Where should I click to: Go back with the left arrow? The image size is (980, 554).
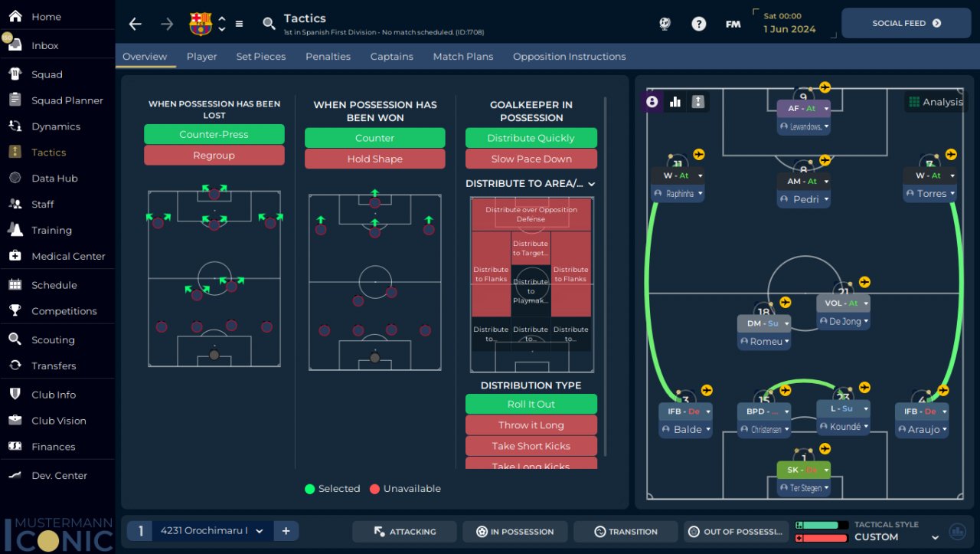[x=136, y=24]
